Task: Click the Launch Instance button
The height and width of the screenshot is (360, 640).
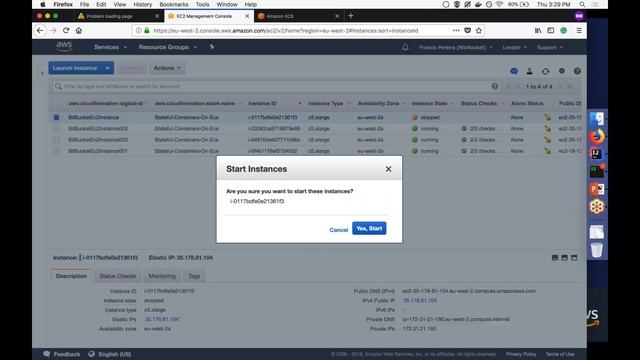Action: click(75, 68)
